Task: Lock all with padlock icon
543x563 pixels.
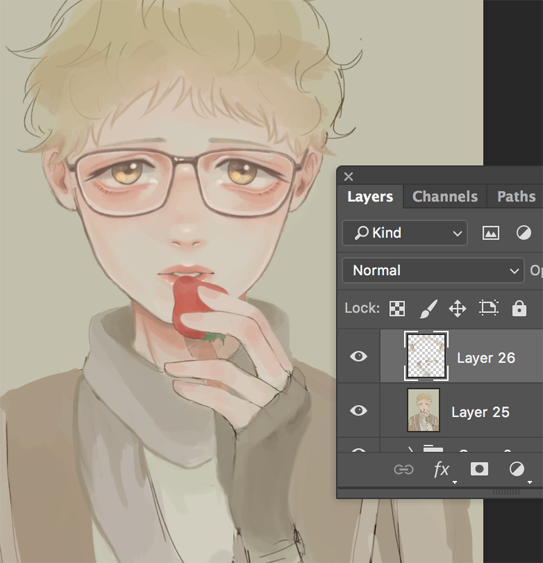Action: 519,308
